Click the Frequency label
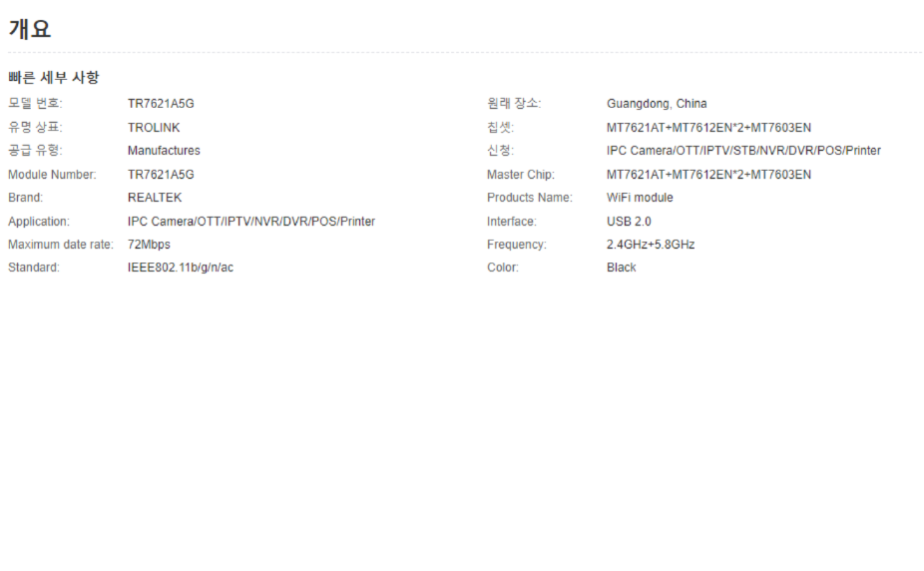924x571 pixels. click(517, 245)
